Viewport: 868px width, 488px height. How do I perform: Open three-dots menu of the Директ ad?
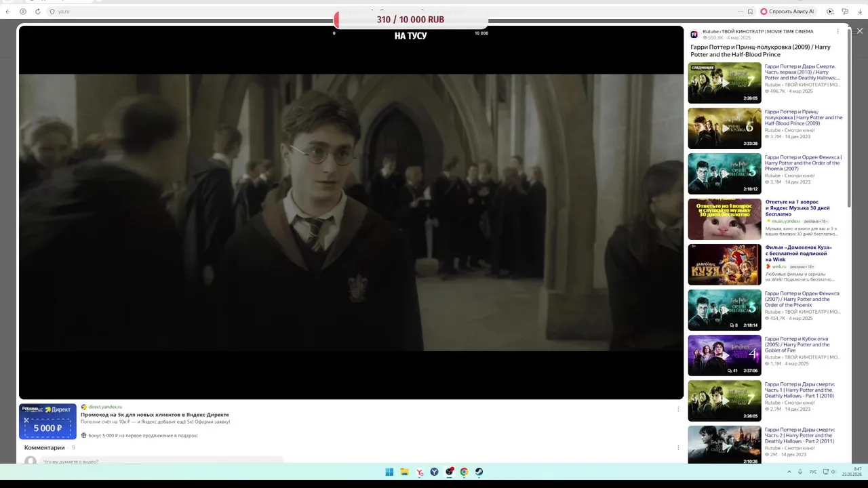pos(678,409)
